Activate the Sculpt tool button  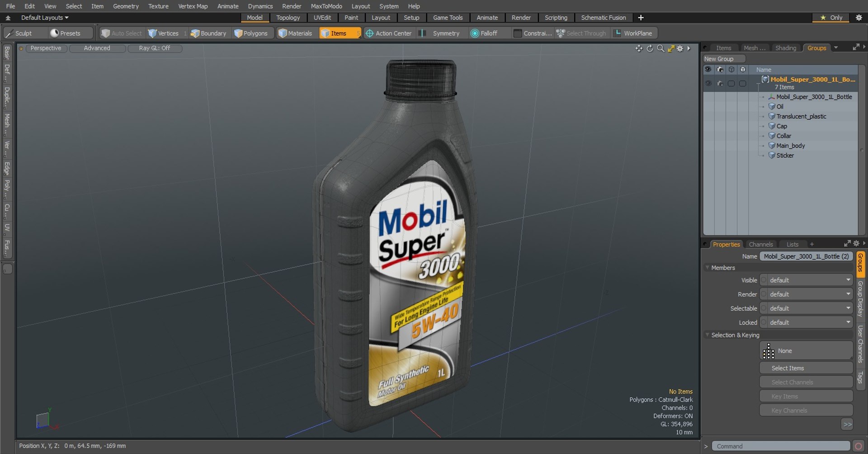pyautogui.click(x=25, y=33)
